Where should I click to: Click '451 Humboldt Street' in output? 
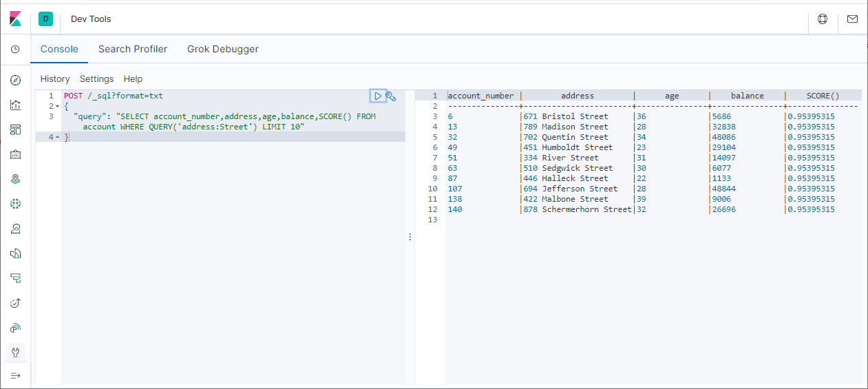pyautogui.click(x=568, y=148)
